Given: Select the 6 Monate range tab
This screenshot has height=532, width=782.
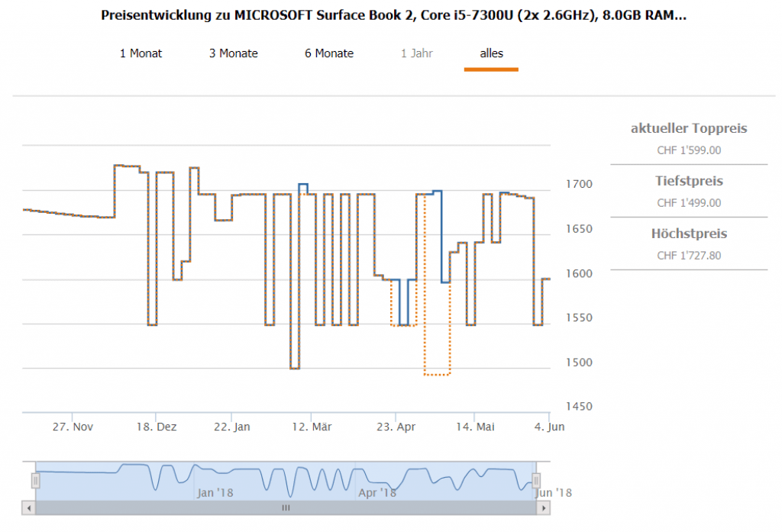Looking at the screenshot, I should (x=329, y=53).
